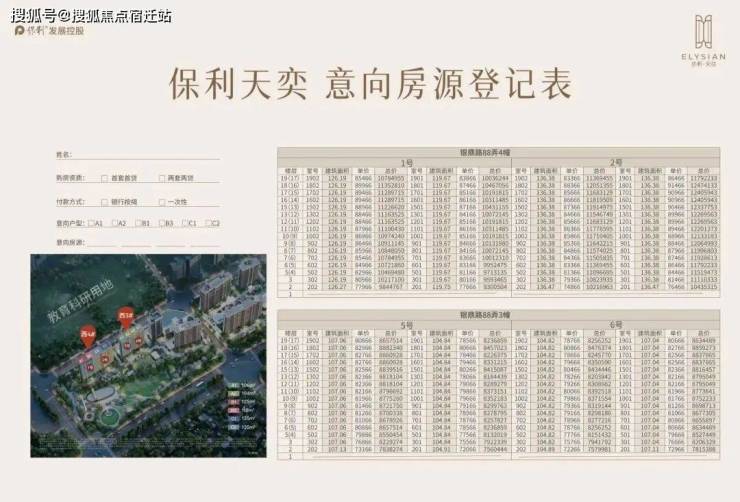Click floor 19(17) in 3幢 table

pyautogui.click(x=290, y=340)
